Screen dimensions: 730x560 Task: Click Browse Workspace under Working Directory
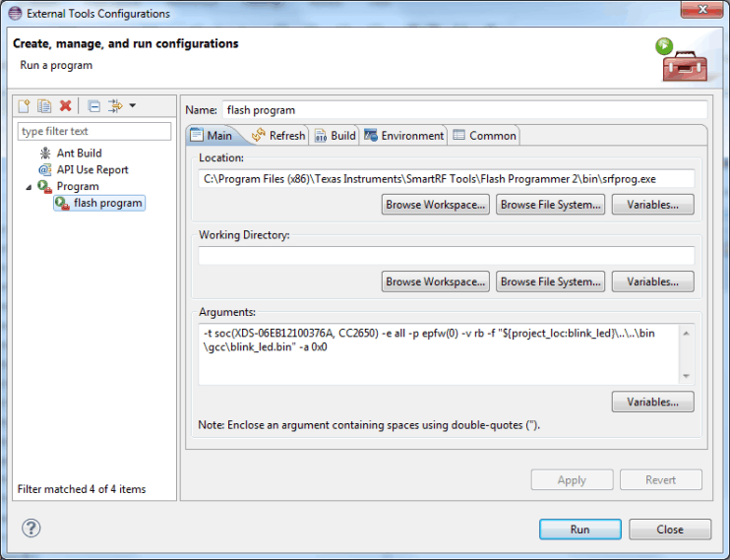tap(435, 281)
